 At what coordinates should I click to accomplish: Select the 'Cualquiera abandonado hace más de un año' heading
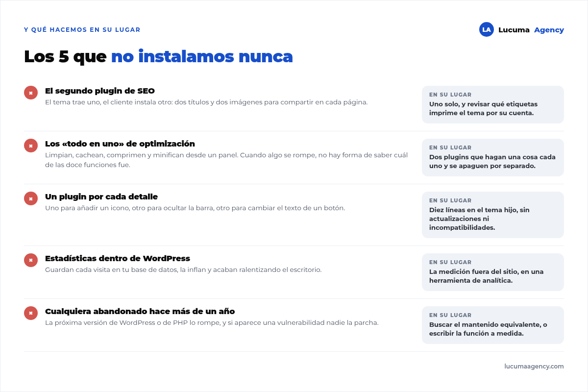(140, 311)
